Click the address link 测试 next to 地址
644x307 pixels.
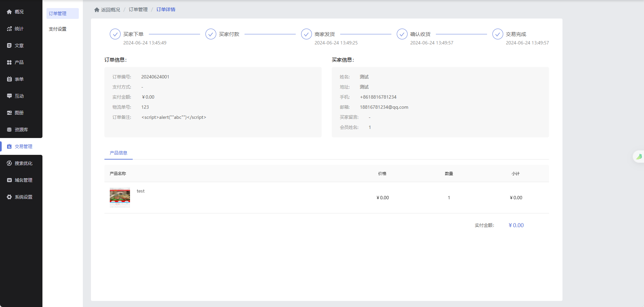point(364,87)
